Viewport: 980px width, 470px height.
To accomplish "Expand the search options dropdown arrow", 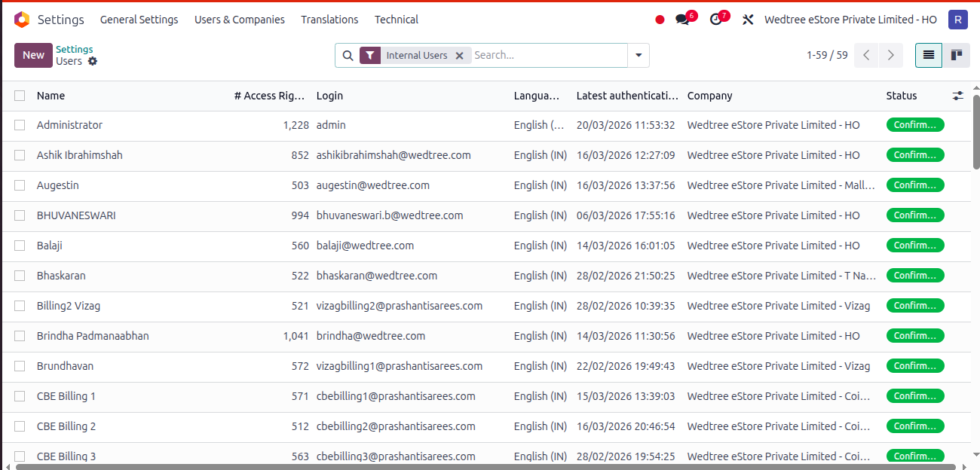I will click(639, 55).
